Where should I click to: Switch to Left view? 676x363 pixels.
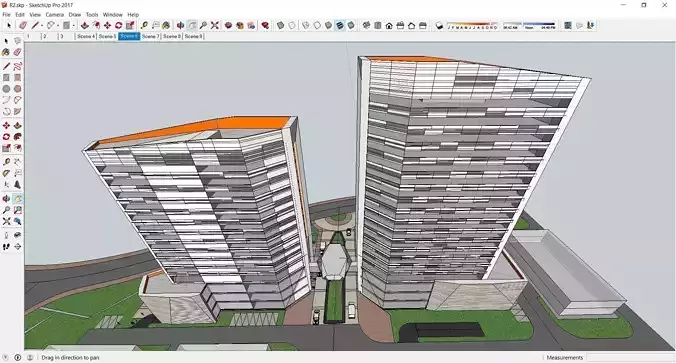422,25
